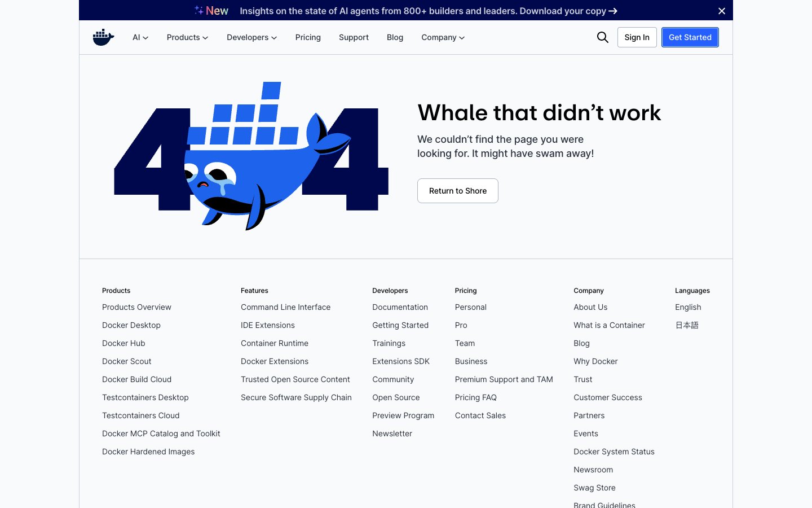Open the Pricing page from navigation

tap(308, 37)
